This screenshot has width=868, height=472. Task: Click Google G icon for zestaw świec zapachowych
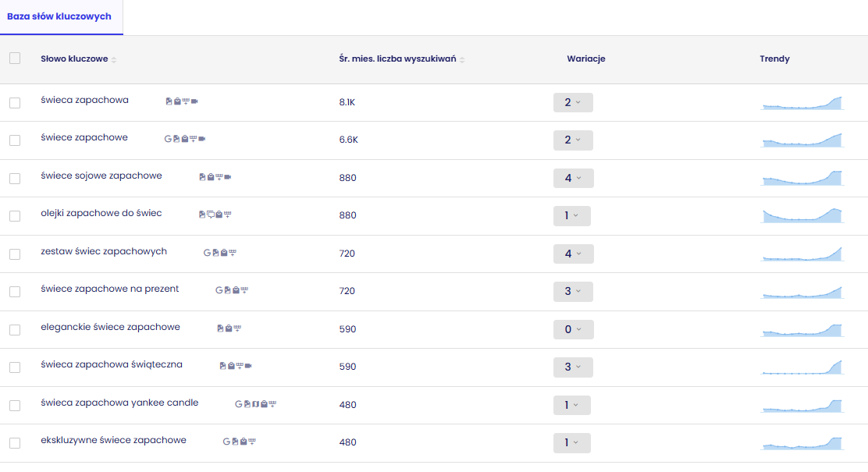click(207, 253)
